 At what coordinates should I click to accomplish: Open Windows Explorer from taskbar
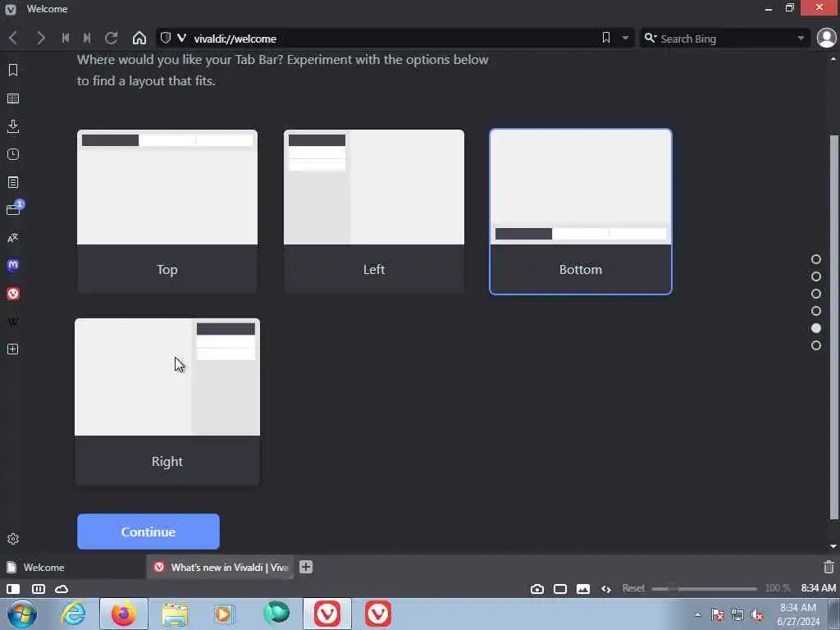175,614
